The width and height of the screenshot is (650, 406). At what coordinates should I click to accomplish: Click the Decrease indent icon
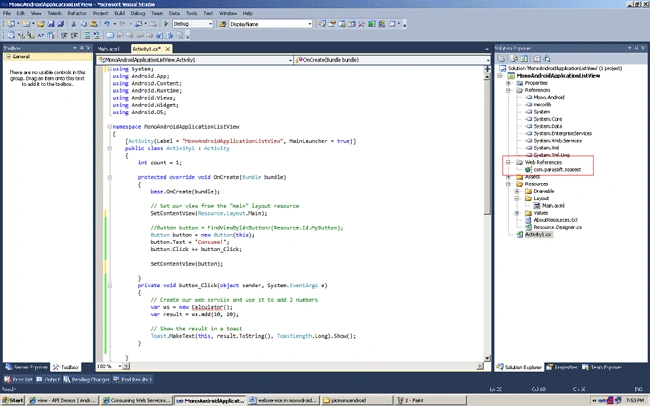tap(64, 35)
